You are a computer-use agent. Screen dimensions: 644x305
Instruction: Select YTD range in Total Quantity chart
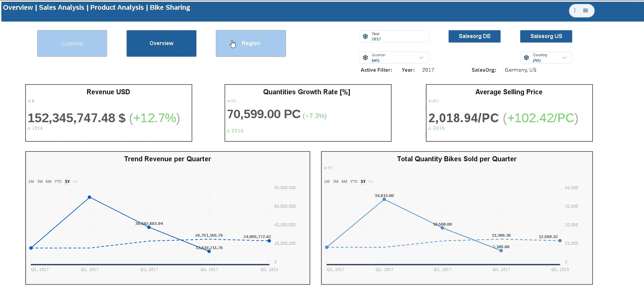coord(354,181)
